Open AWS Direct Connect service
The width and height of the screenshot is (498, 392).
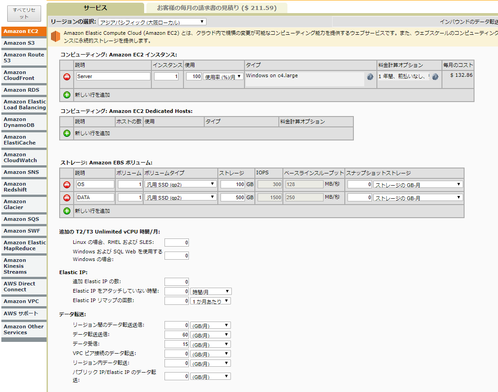(x=24, y=287)
